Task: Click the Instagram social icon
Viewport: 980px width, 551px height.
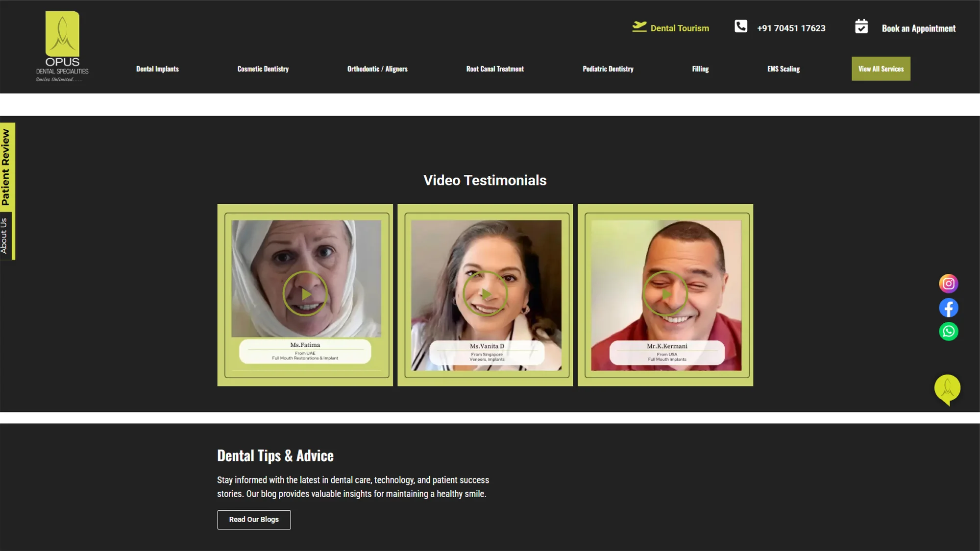Action: 948,284
